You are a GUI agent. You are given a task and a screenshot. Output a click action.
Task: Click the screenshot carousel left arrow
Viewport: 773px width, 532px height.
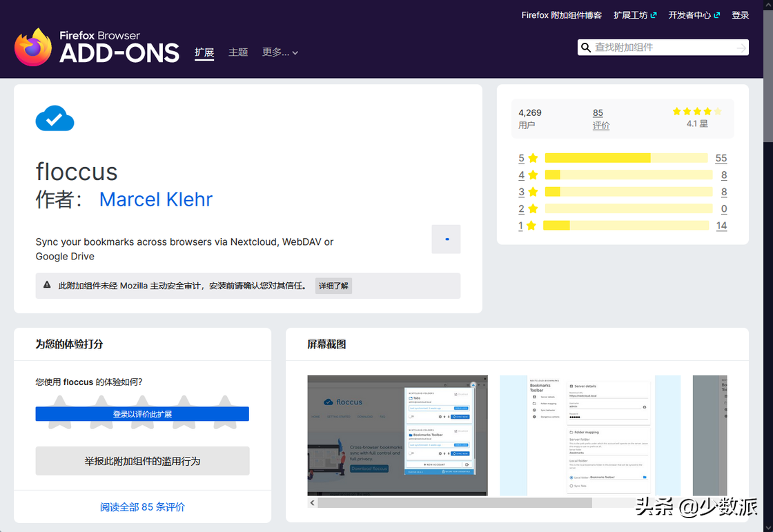click(x=312, y=502)
